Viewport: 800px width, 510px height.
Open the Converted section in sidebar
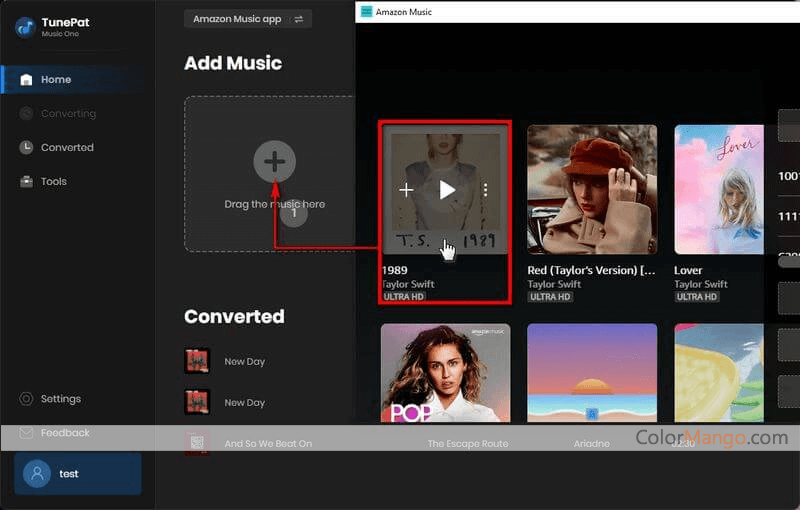(x=66, y=147)
